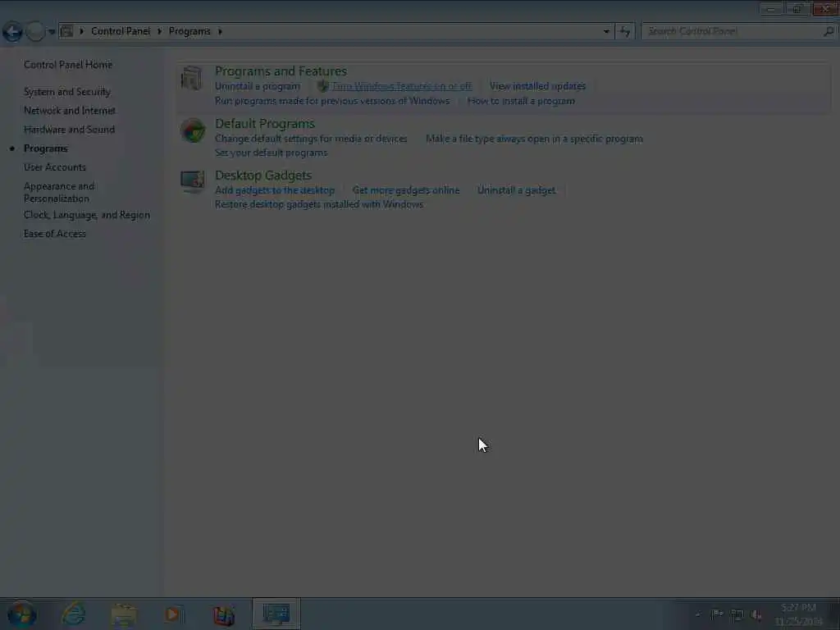Open the Programs and Features heading
This screenshot has width=840, height=630.
281,71
